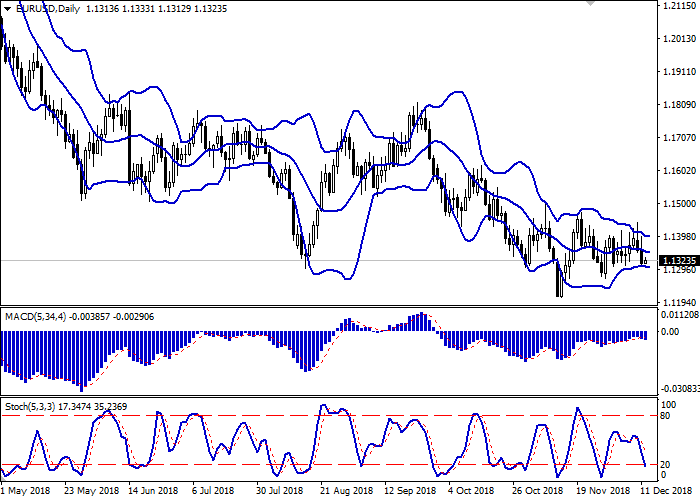Click the 11 Dec 2018 date label
The height and width of the screenshot is (500, 700).
667,491
